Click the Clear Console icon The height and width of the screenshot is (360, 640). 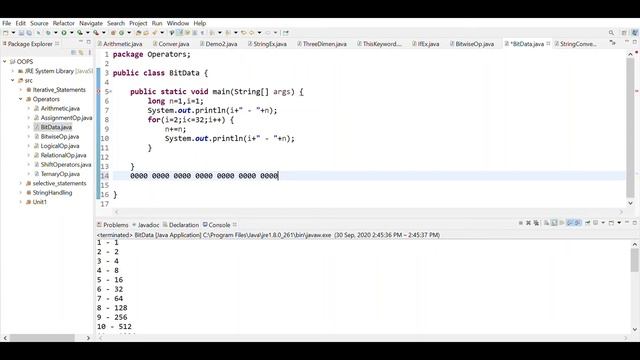pyautogui.click(x=546, y=223)
